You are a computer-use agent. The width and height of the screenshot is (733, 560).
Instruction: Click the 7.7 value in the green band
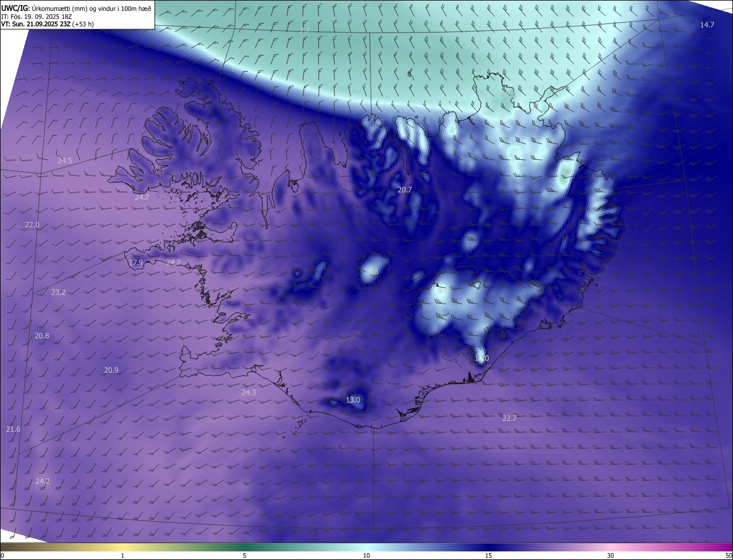click(x=305, y=30)
